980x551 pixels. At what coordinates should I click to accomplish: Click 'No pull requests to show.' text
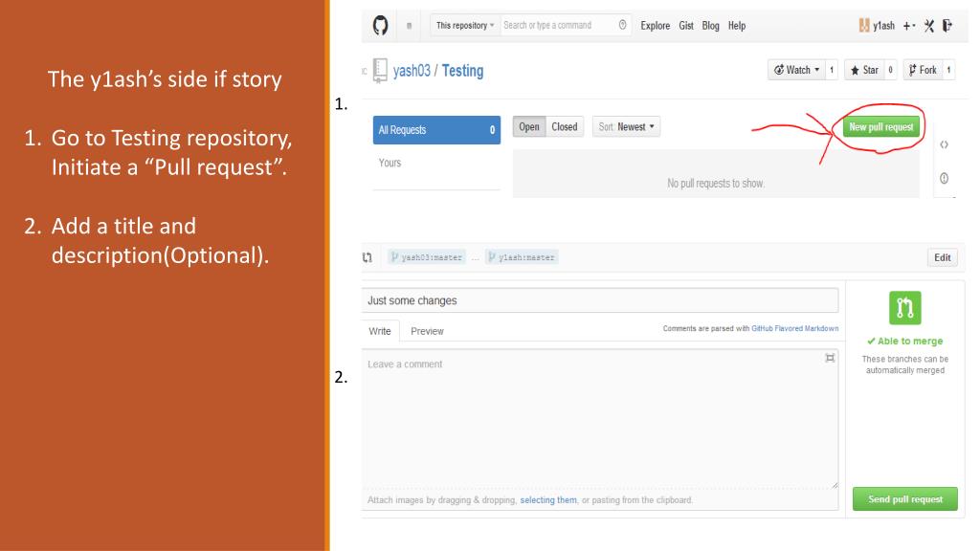(x=716, y=183)
